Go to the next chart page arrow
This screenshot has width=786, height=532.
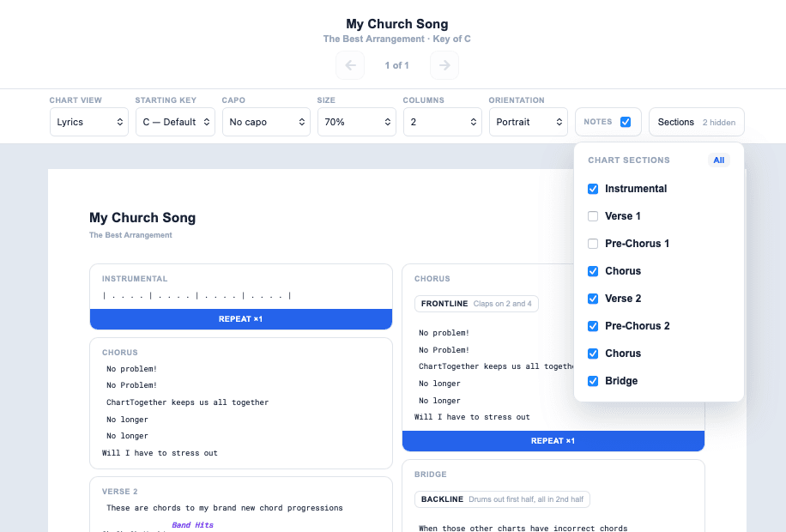coord(444,65)
